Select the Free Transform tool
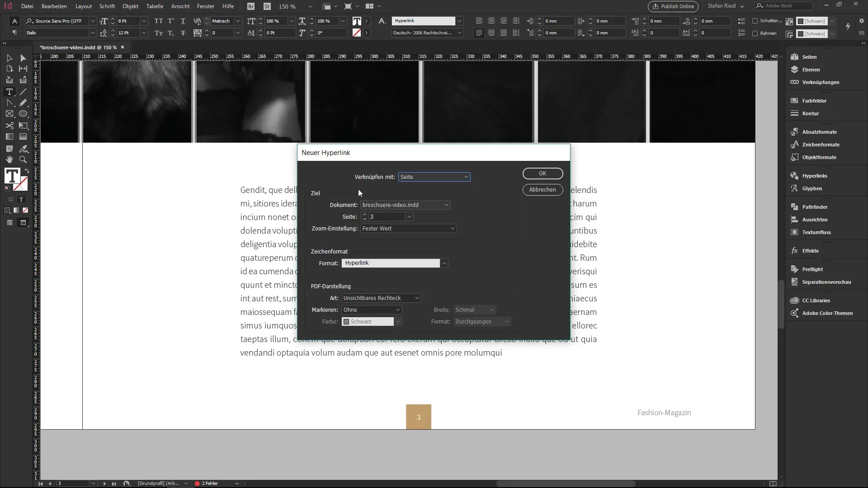The width and height of the screenshot is (868, 488). [23, 126]
